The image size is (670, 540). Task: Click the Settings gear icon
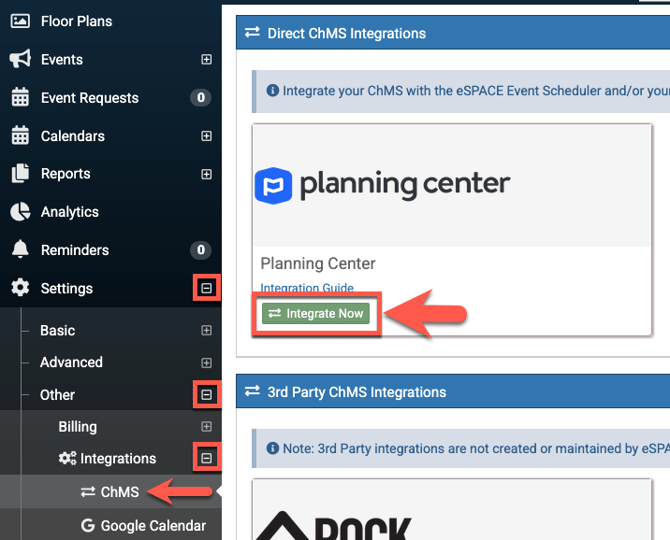coord(20,288)
